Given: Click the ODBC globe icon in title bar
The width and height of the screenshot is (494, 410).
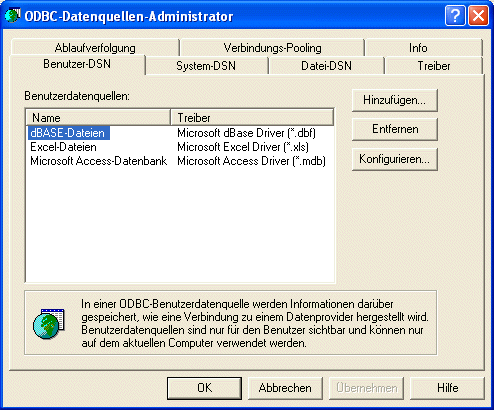Looking at the screenshot, I should click(x=13, y=16).
